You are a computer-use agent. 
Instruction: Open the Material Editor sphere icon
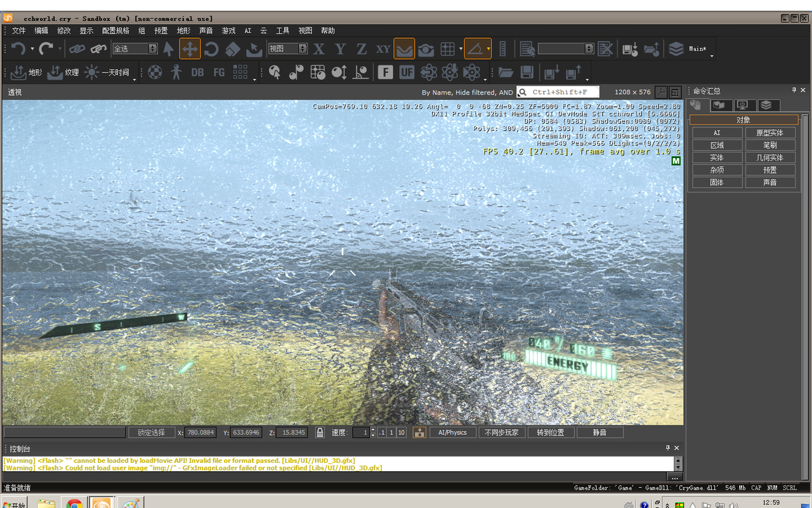(x=155, y=72)
